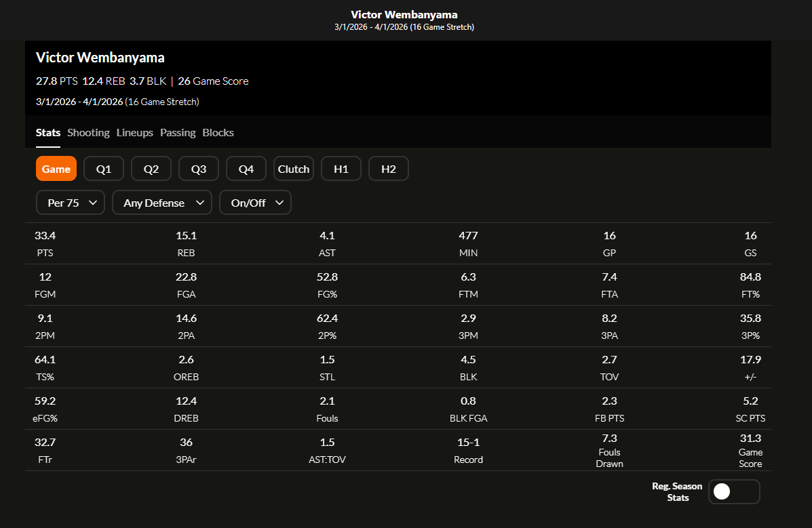Click the 5.2 SC PTS stat
812x528 pixels.
tap(750, 409)
